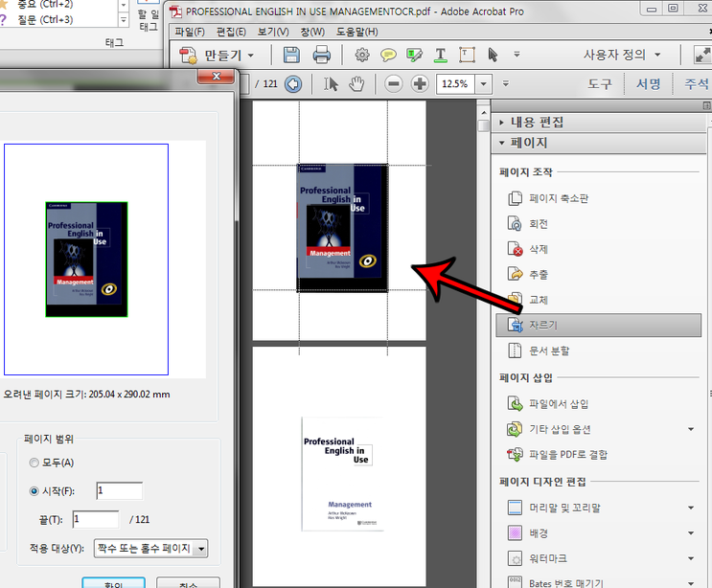Expand Bates 번호 매기기 dropdown arrow
This screenshot has height=588, width=712.
click(691, 583)
